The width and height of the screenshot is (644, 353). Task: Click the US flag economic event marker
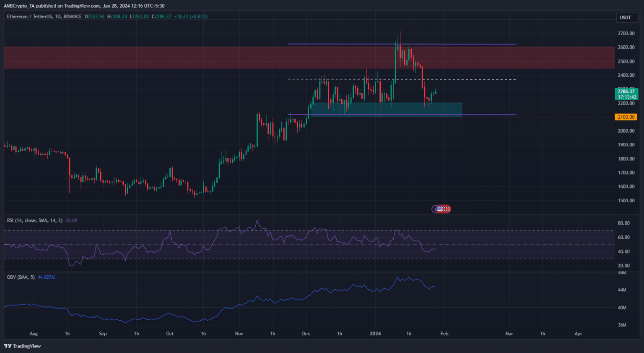441,209
